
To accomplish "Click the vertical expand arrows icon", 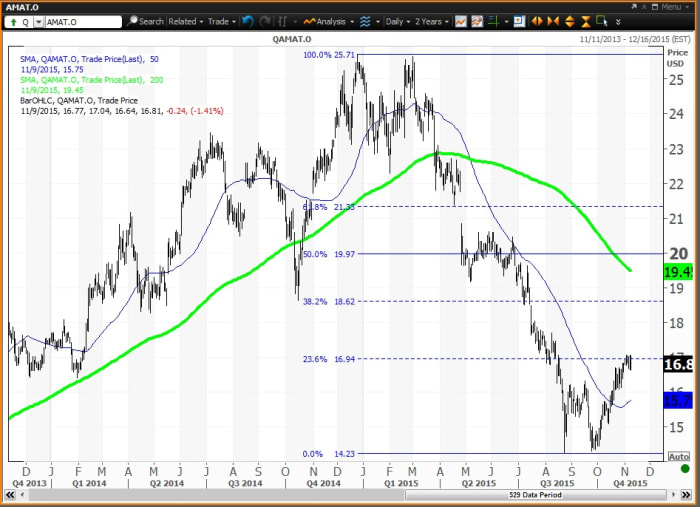I will pos(570,21).
